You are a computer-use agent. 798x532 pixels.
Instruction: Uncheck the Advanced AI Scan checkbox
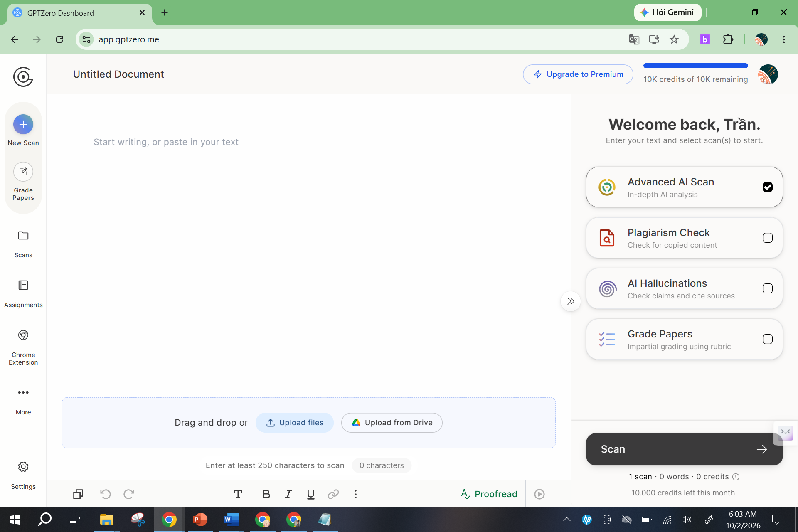click(767, 187)
